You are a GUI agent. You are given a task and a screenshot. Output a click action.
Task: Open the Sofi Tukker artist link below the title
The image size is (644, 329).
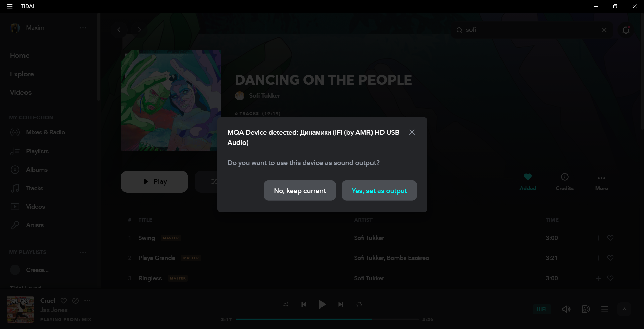tap(264, 96)
